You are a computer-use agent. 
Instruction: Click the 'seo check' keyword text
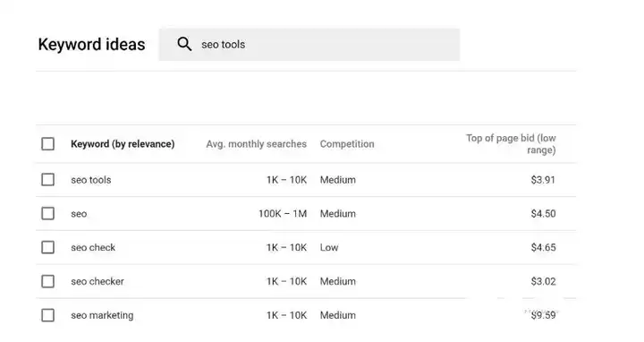tap(93, 247)
